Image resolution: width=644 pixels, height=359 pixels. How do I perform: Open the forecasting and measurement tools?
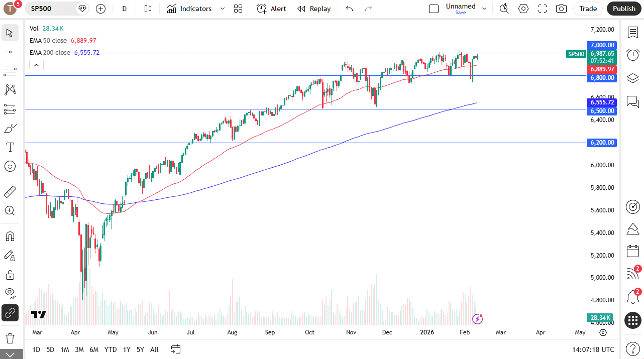click(10, 109)
